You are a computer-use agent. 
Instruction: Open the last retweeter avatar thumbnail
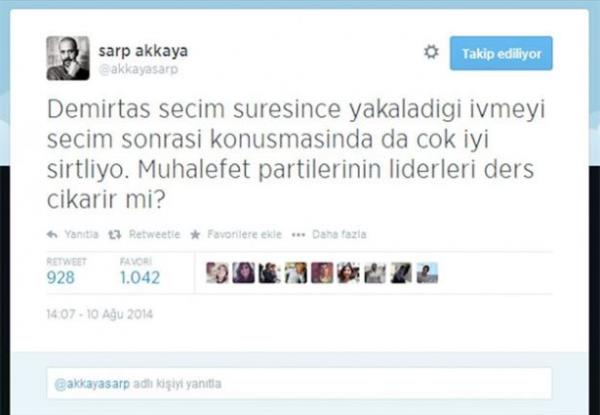tap(427, 273)
